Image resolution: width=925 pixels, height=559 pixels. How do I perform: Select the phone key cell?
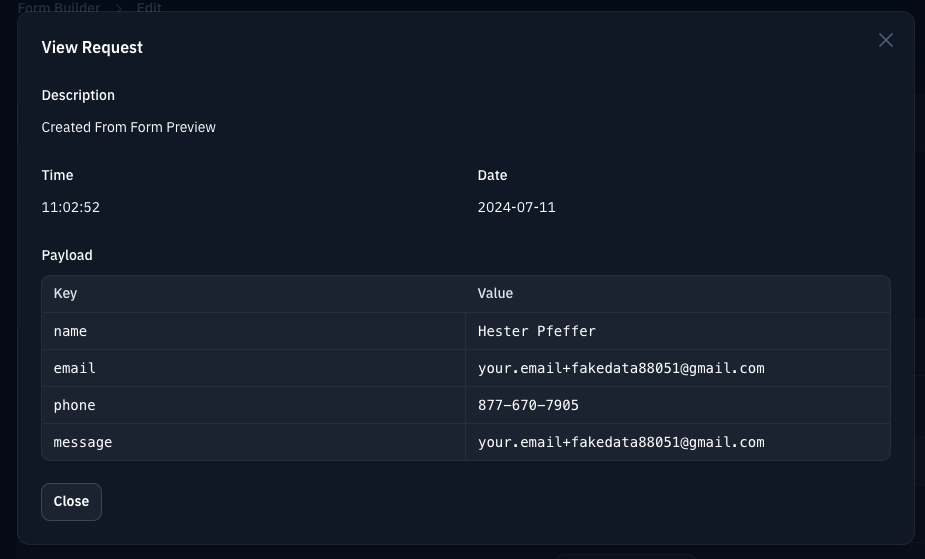pos(254,406)
